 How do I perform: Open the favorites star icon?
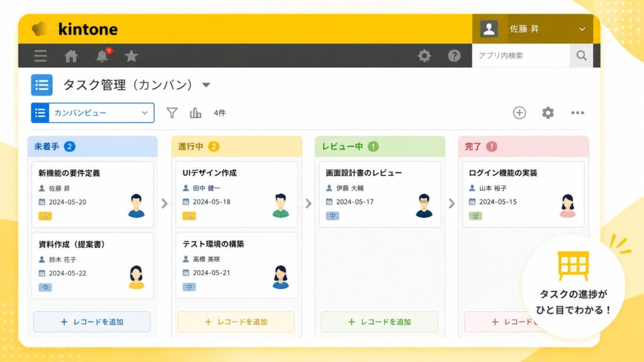[131, 56]
